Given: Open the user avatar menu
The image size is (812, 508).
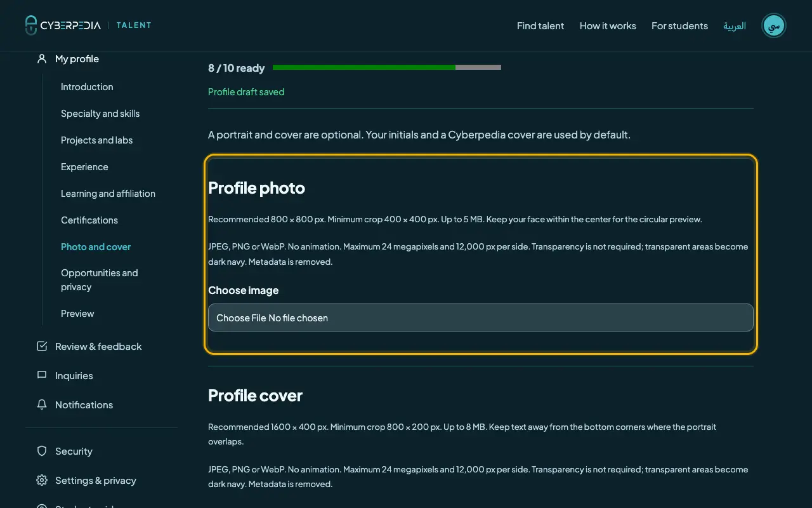Looking at the screenshot, I should (774, 25).
